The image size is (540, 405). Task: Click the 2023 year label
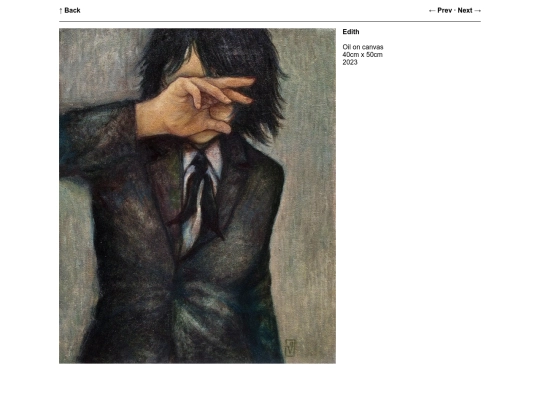350,62
